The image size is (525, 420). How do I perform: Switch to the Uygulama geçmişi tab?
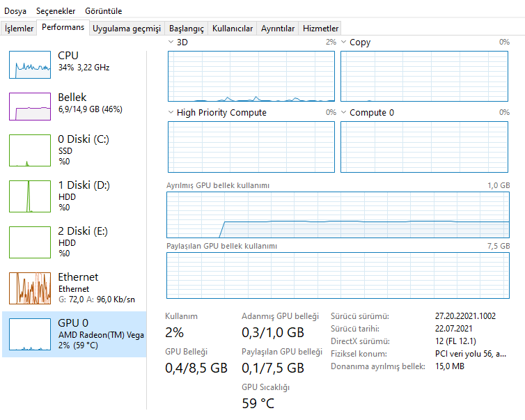[x=127, y=29]
